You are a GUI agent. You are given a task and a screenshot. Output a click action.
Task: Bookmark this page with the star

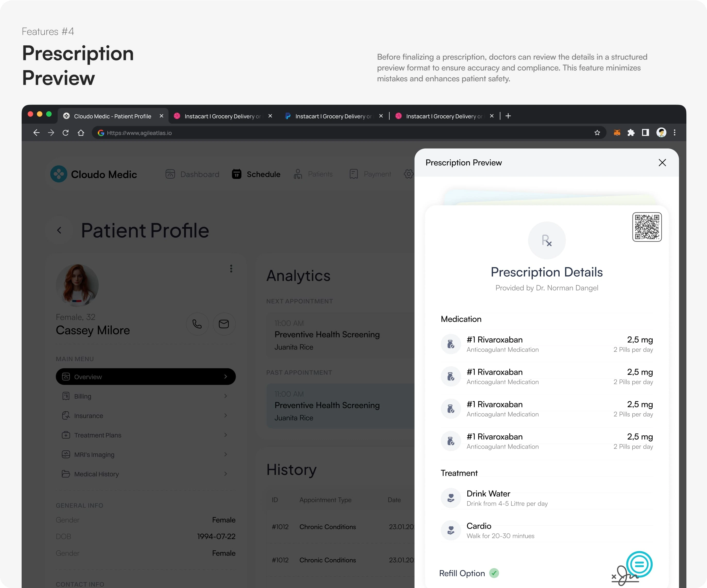(x=597, y=133)
